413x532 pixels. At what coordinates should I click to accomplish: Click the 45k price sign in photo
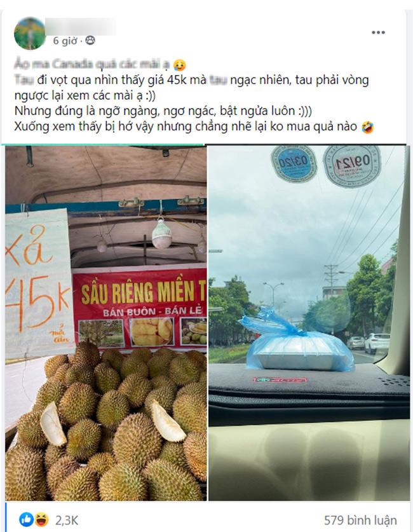(x=39, y=283)
